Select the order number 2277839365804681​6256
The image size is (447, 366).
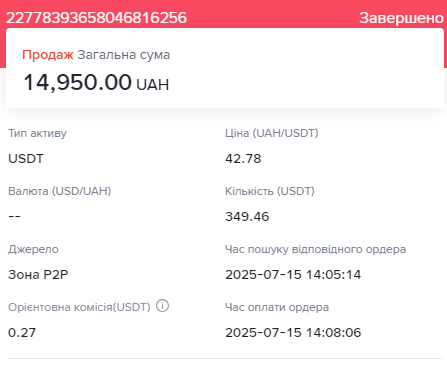pos(96,18)
